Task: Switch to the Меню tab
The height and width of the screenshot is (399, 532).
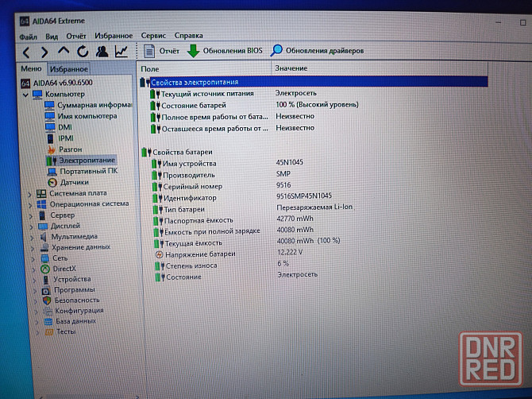Action: tap(31, 69)
